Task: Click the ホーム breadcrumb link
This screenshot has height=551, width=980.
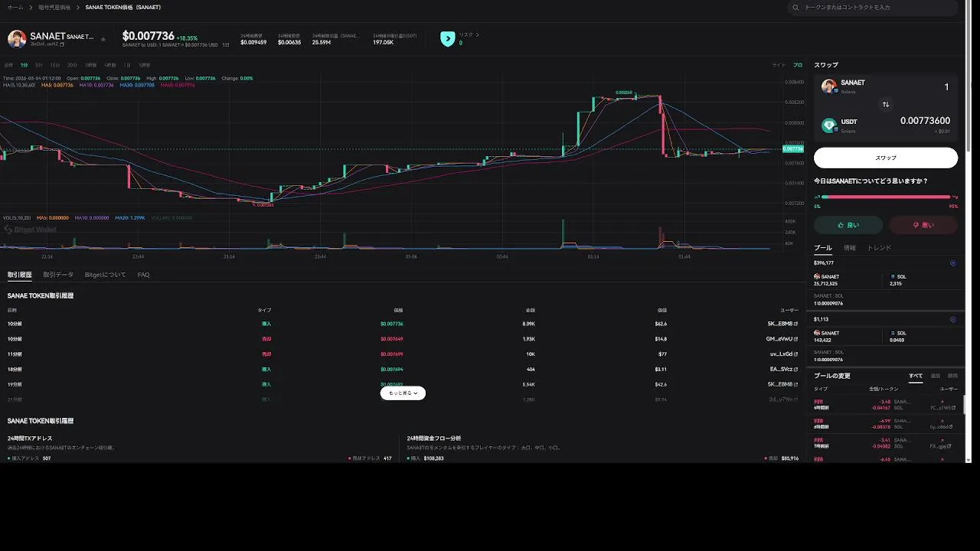Action: tap(15, 7)
